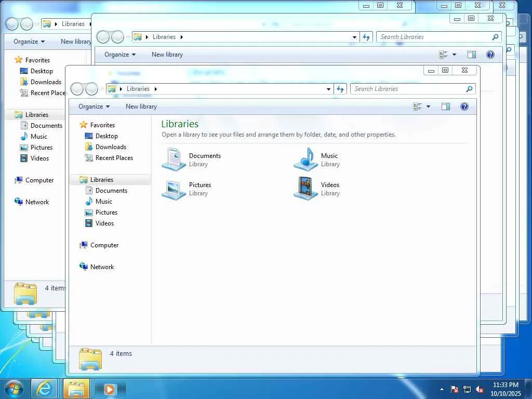Open address bar history dropdown in front window

pyautogui.click(x=328, y=89)
